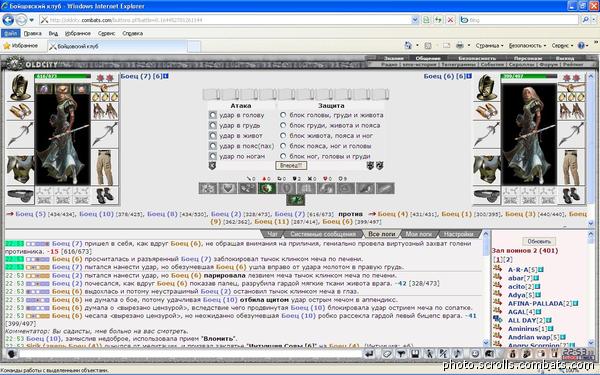This screenshot has width=600, height=375.
Task: Open the Общение game menu item
Action: point(427,58)
